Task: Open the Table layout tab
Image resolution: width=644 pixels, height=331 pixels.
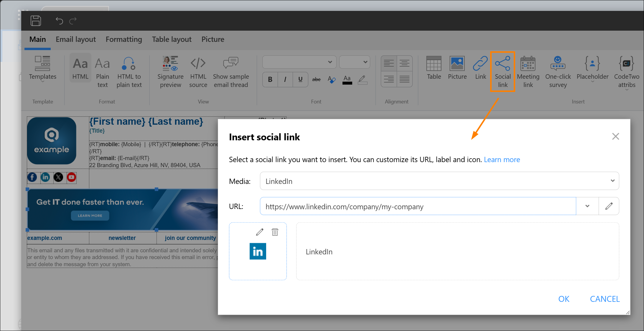Action: point(172,39)
